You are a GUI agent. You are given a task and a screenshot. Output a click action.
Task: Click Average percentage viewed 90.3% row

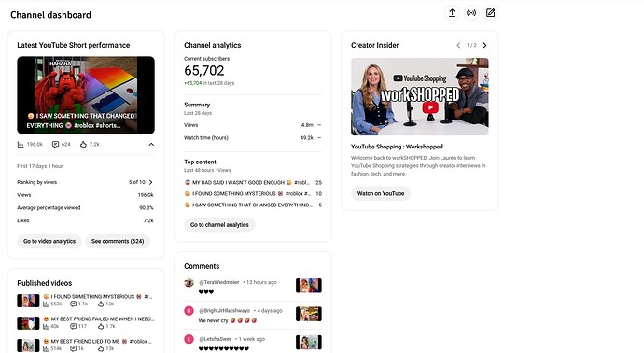(86, 208)
